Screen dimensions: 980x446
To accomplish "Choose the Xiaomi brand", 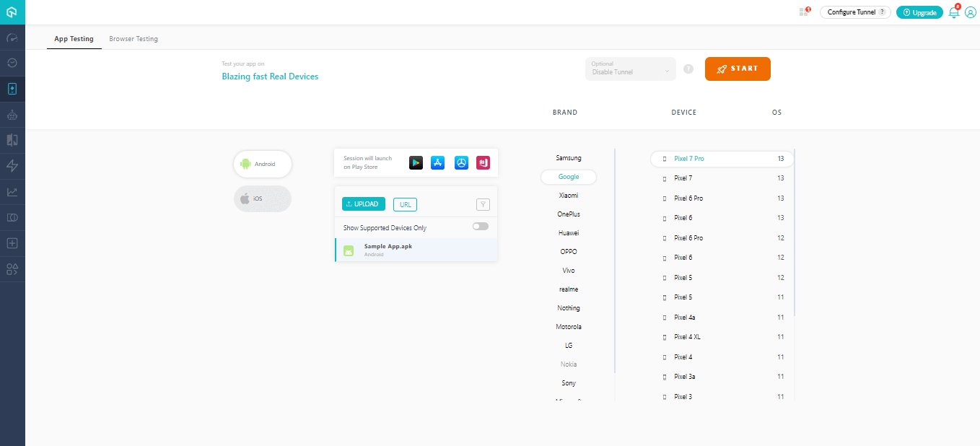I will (x=569, y=196).
